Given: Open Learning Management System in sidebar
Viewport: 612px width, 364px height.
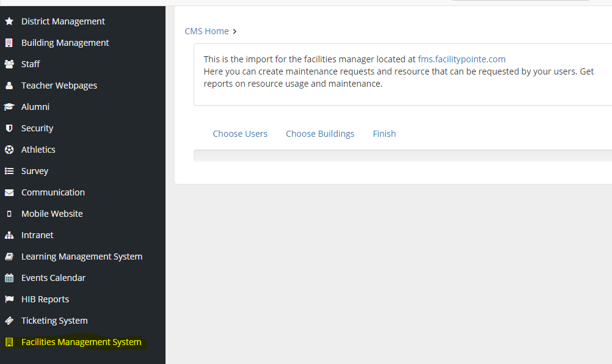Looking at the screenshot, I should click(x=82, y=257).
